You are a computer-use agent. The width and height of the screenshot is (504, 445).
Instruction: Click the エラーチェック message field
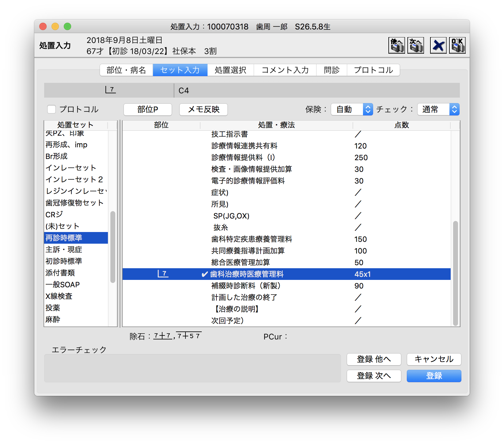tap(193, 368)
